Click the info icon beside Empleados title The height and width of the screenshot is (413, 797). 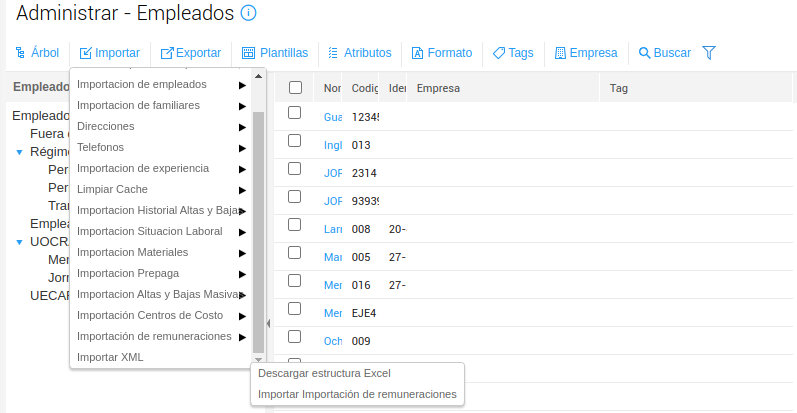click(x=249, y=14)
